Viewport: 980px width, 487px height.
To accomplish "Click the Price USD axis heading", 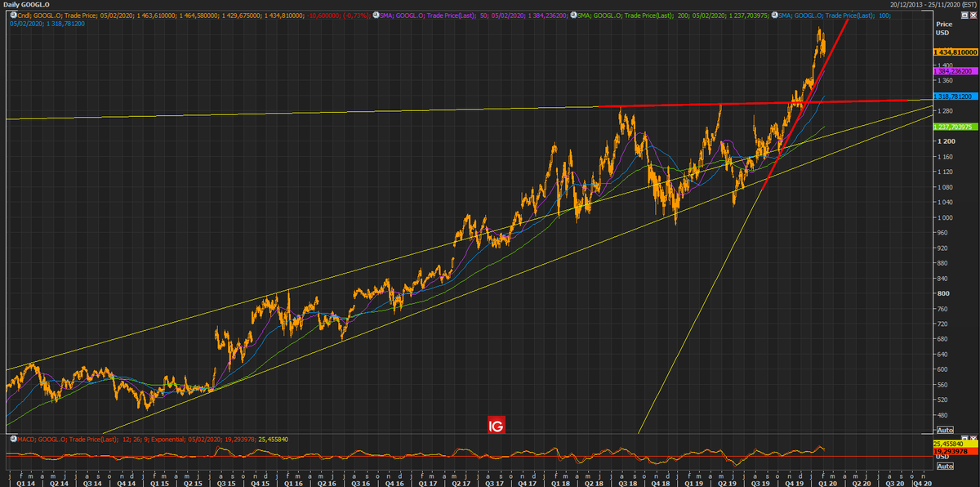I will pos(944,29).
